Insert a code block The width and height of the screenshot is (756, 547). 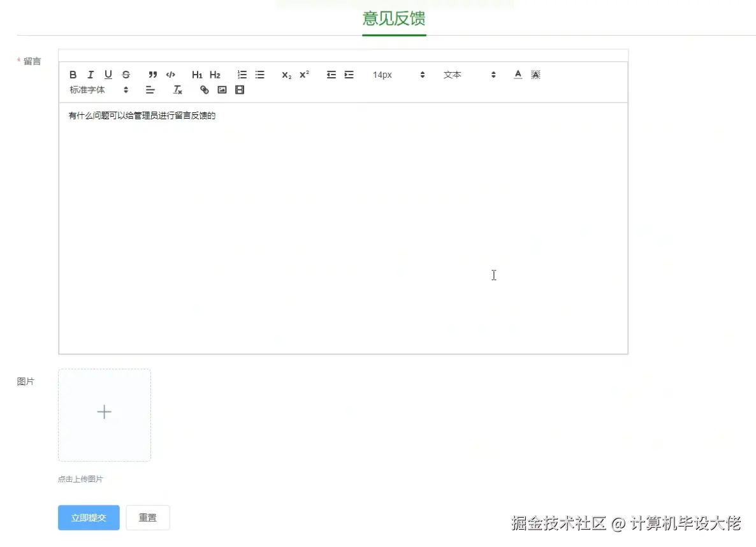tap(170, 75)
